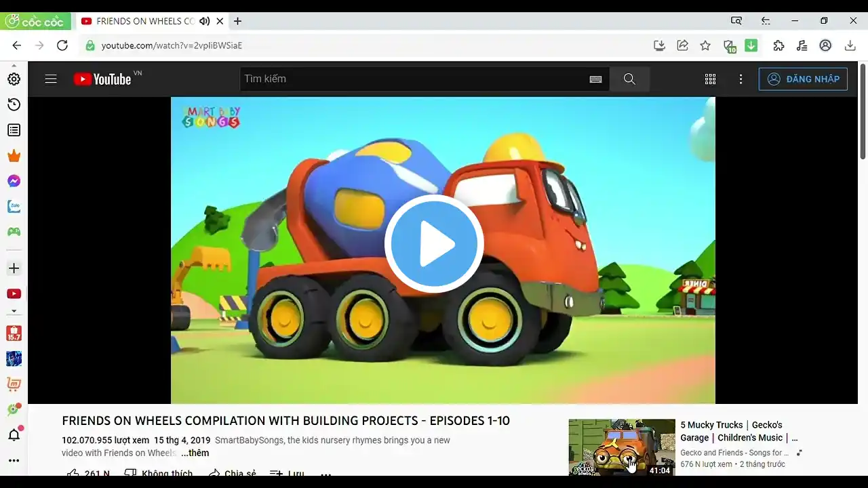Open the browser profile icon
The height and width of the screenshot is (488, 868).
coord(825,45)
